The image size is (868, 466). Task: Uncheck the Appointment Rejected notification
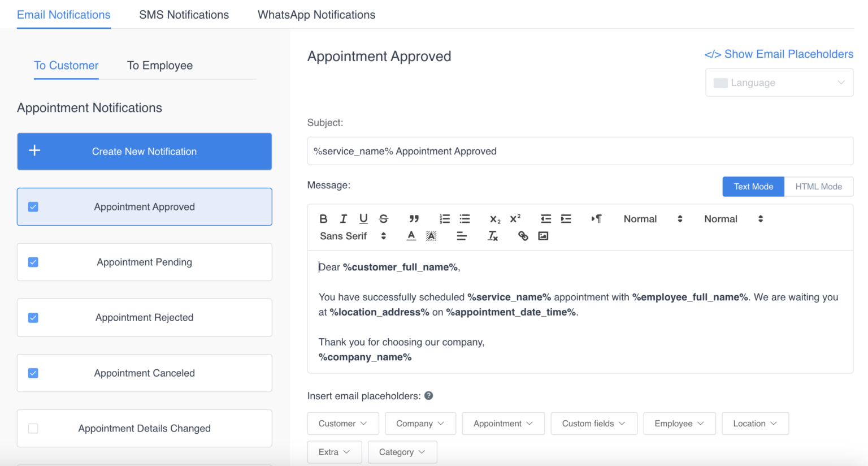click(33, 317)
